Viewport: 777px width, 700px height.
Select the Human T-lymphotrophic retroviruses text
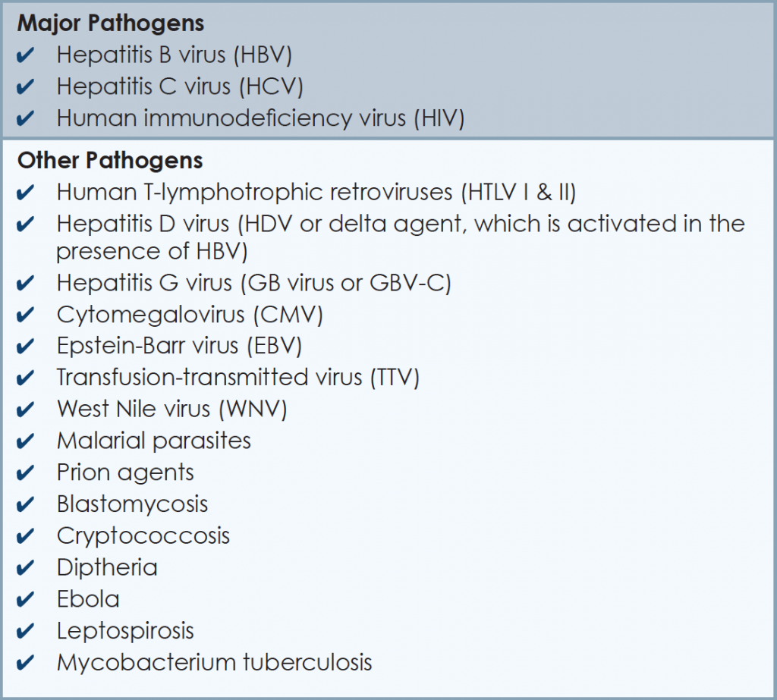tap(316, 193)
